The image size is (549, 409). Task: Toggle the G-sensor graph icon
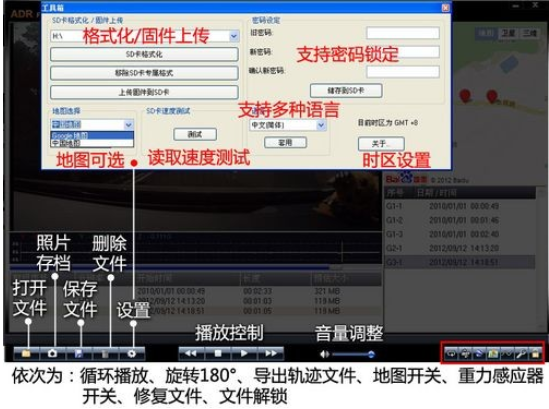point(507,354)
